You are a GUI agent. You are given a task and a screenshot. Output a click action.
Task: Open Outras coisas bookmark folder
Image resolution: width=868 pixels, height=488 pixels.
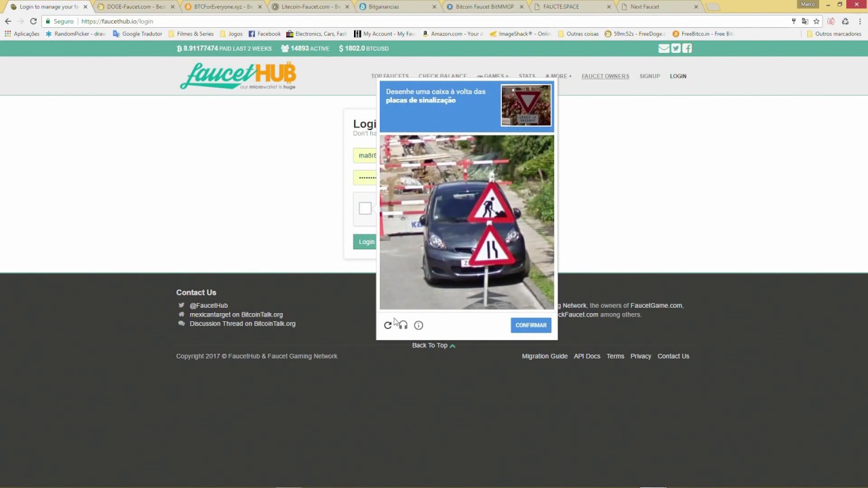point(578,34)
